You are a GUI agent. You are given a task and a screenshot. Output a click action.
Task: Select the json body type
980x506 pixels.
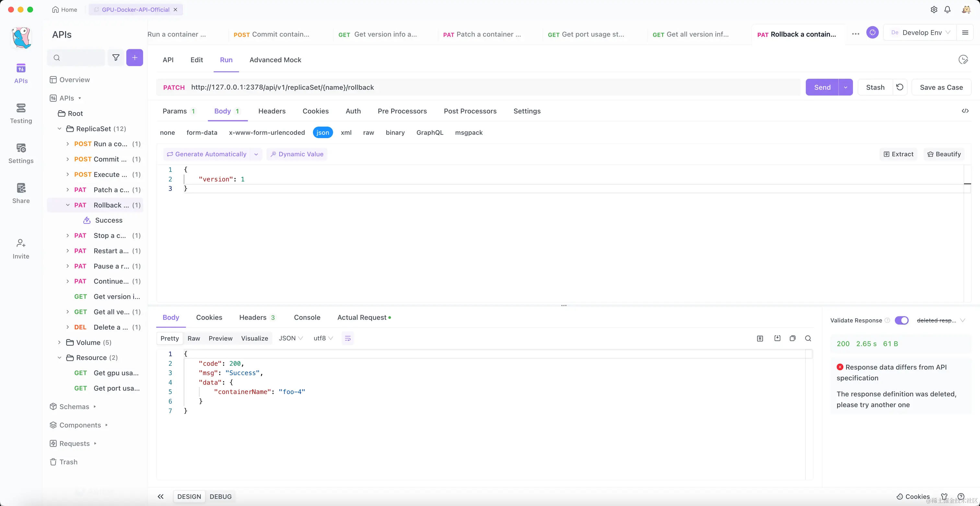pyautogui.click(x=323, y=132)
